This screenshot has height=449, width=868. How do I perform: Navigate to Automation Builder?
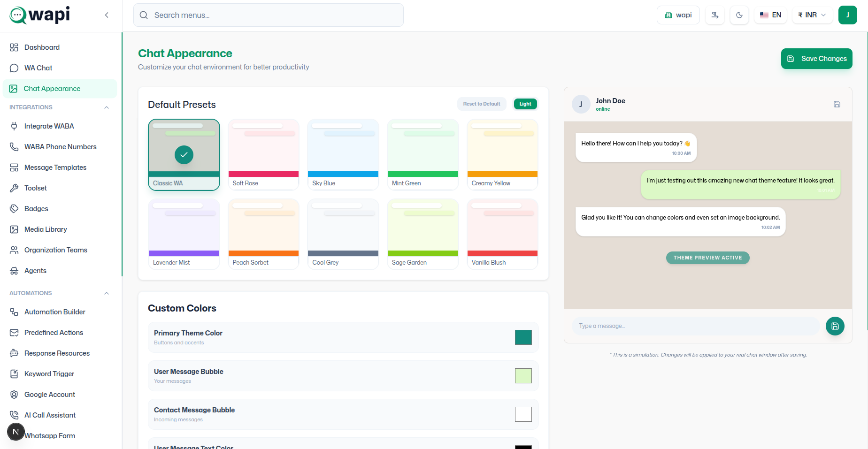[60, 312]
